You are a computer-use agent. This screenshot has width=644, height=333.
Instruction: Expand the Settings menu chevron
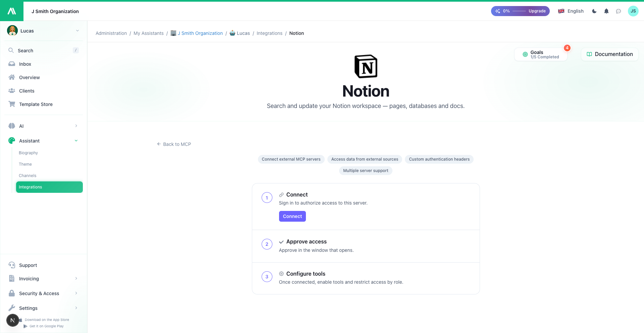click(76, 308)
